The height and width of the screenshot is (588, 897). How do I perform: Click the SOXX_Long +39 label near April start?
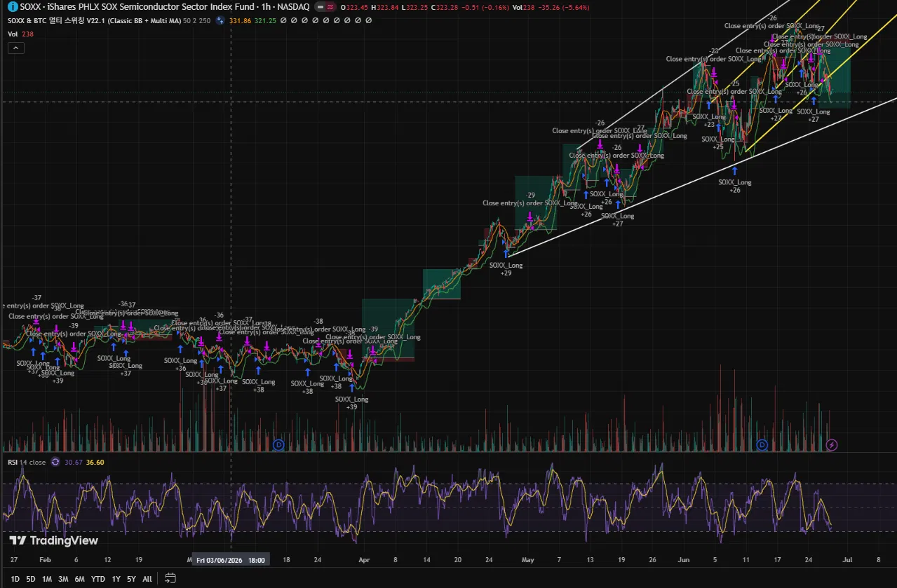pyautogui.click(x=351, y=403)
